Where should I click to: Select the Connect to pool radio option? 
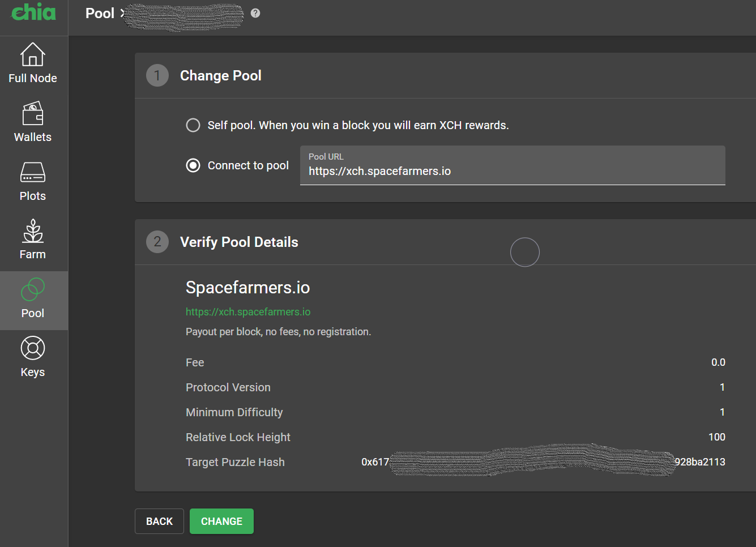(193, 165)
